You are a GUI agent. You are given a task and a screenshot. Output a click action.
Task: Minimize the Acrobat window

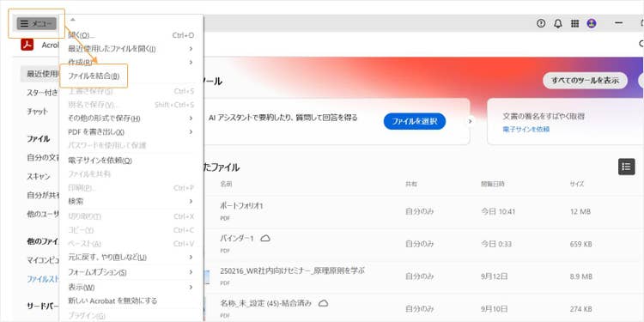pyautogui.click(x=618, y=23)
